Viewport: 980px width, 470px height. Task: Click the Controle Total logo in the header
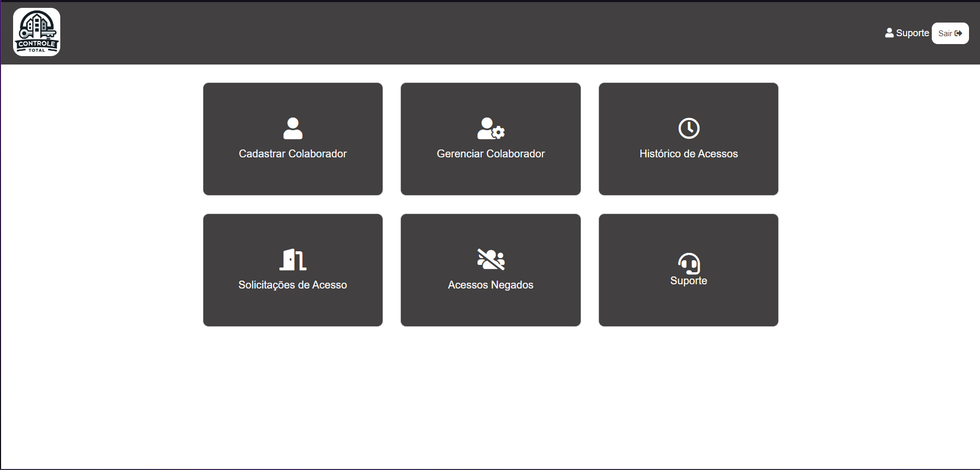(37, 32)
